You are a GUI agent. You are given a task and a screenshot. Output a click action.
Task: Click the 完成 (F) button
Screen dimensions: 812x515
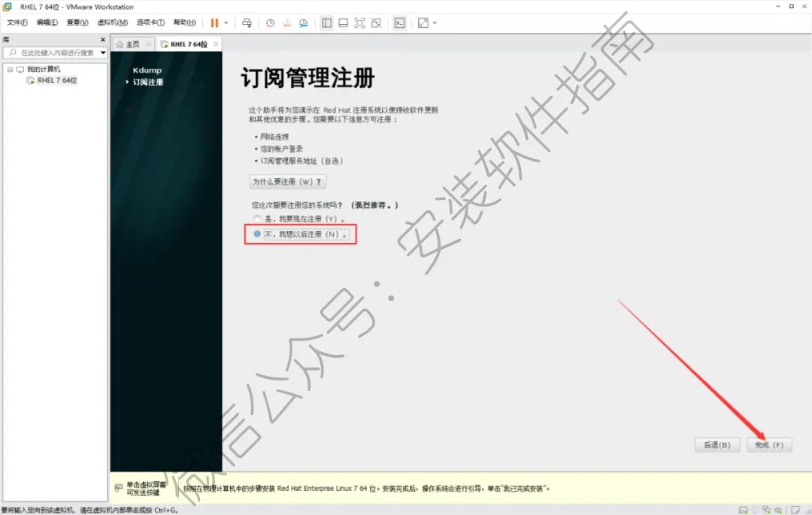pyautogui.click(x=769, y=445)
